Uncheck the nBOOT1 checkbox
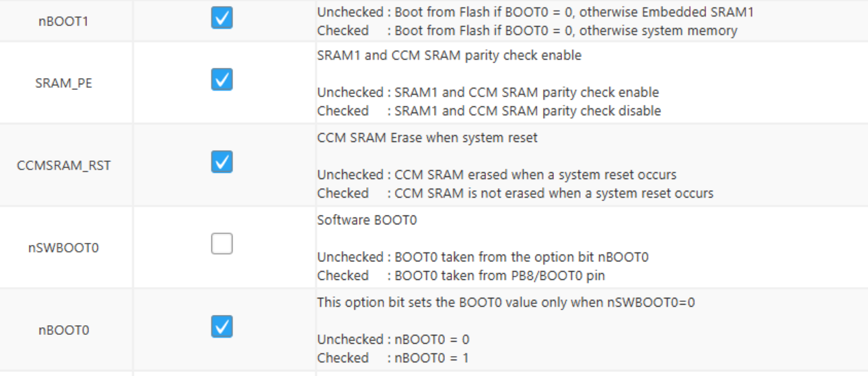The height and width of the screenshot is (376, 868). [x=221, y=19]
